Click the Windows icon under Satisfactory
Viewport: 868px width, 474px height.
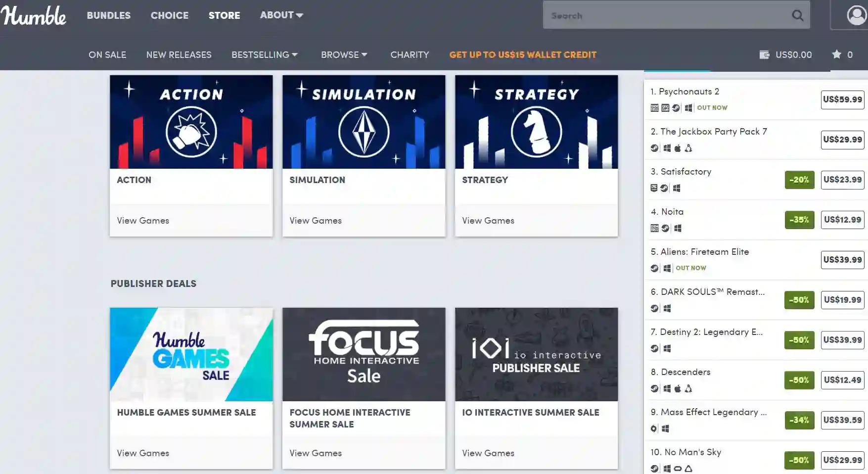(x=677, y=188)
